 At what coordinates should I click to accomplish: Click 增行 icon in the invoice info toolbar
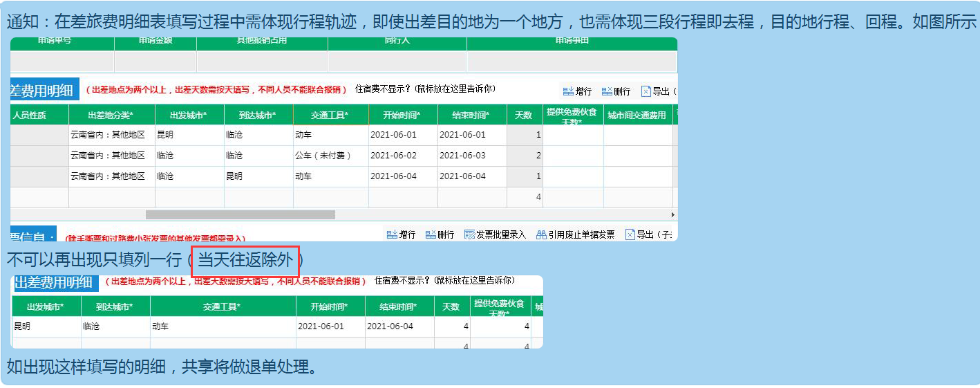point(392,234)
